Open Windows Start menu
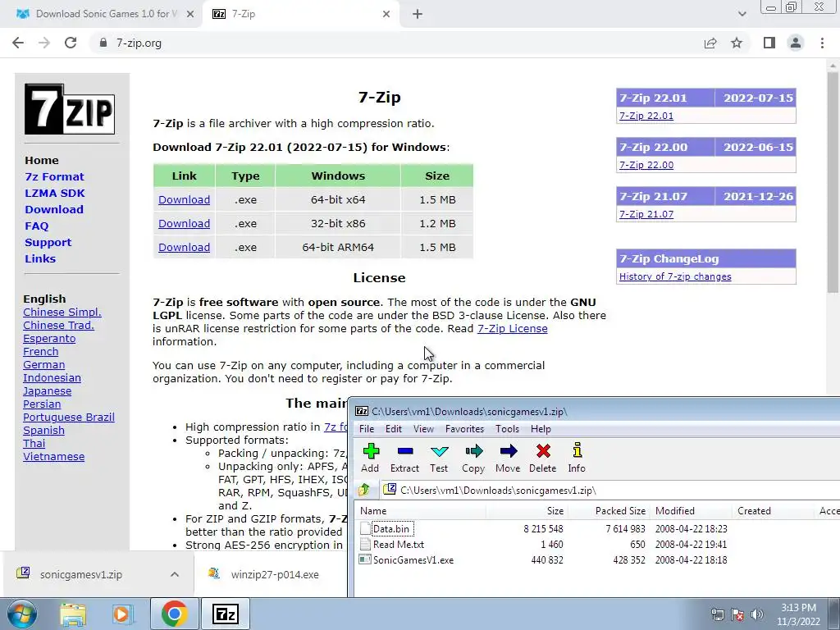This screenshot has height=630, width=840. pyautogui.click(x=22, y=614)
